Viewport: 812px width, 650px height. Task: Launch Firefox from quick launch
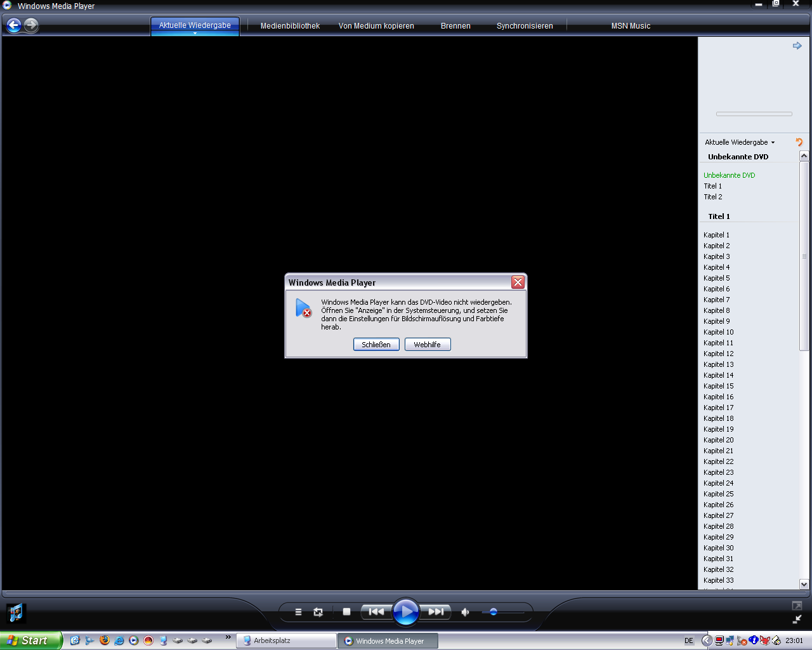click(104, 640)
